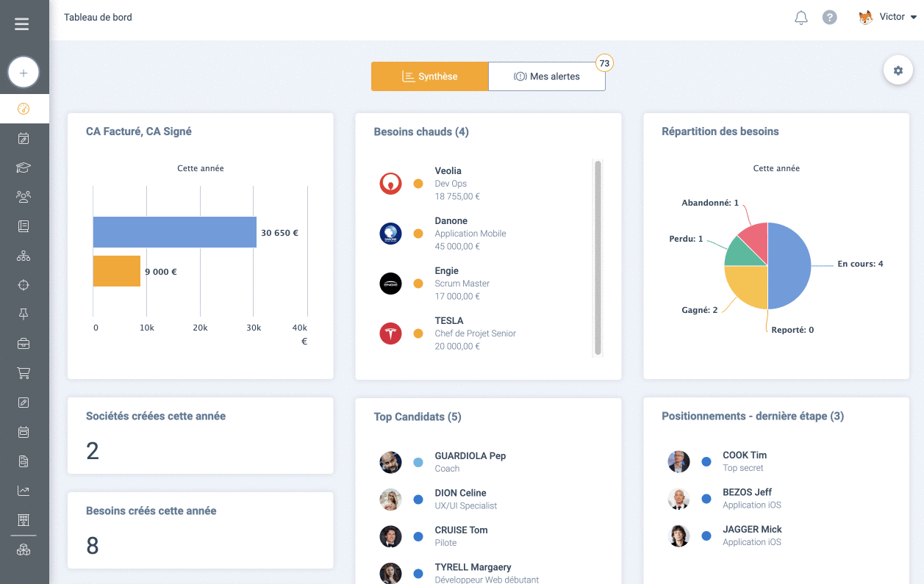Open the shopping cart sidebar icon
Image resolution: width=924 pixels, height=584 pixels.
[24, 373]
